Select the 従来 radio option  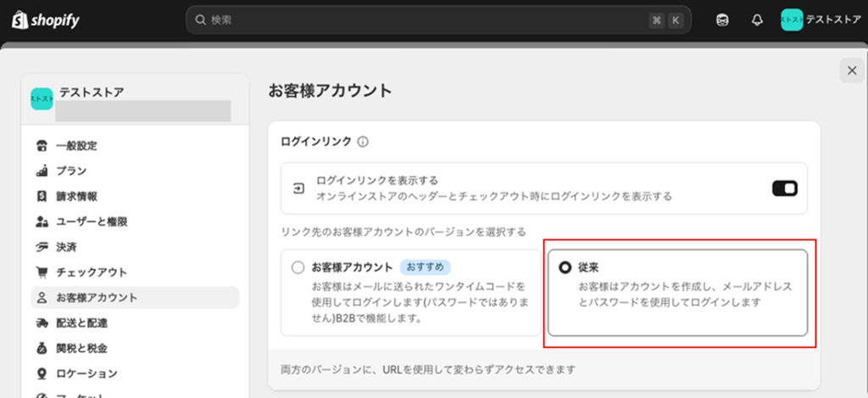pyautogui.click(x=565, y=267)
